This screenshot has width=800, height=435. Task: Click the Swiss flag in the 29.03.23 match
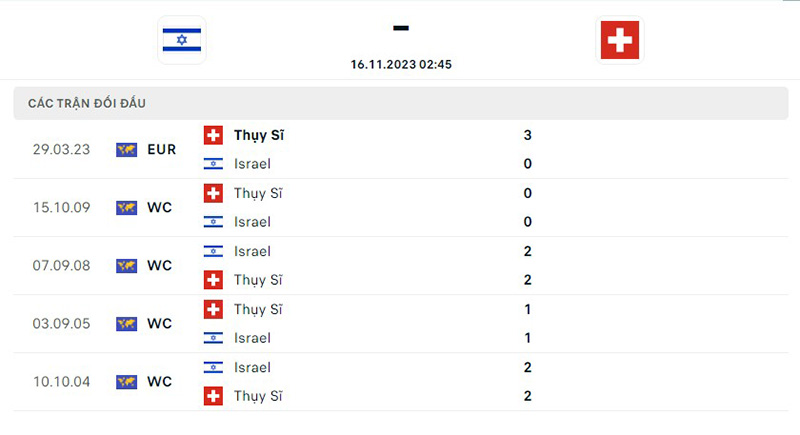(x=213, y=135)
